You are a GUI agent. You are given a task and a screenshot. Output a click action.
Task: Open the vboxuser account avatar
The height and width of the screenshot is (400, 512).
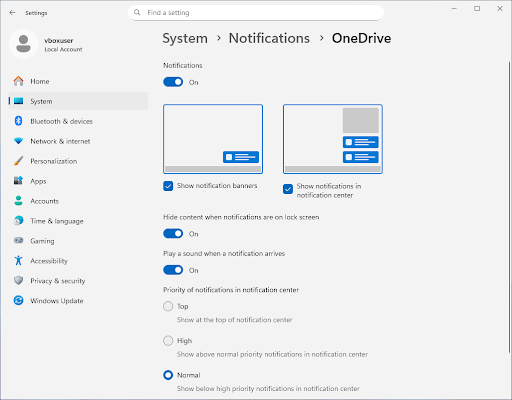[23, 44]
